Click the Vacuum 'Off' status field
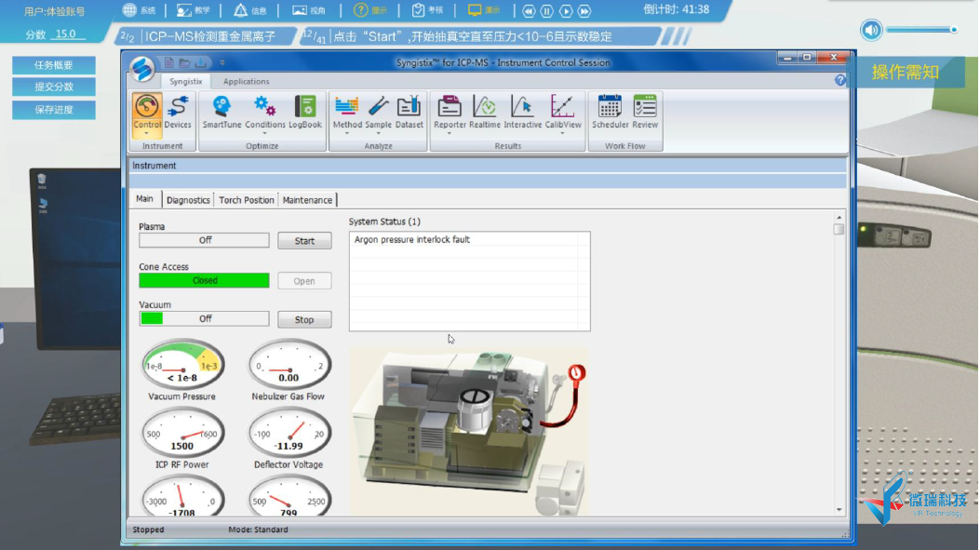Screen dimensions: 980x550 (x=205, y=319)
